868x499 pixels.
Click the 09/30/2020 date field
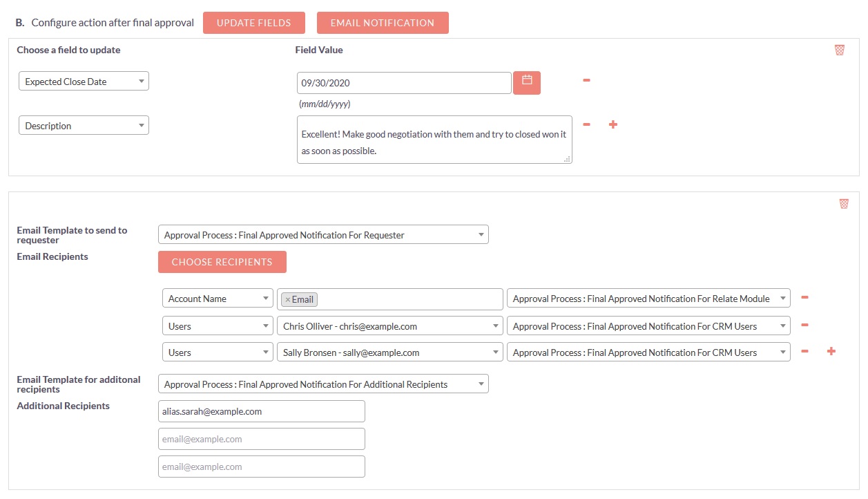tap(404, 83)
